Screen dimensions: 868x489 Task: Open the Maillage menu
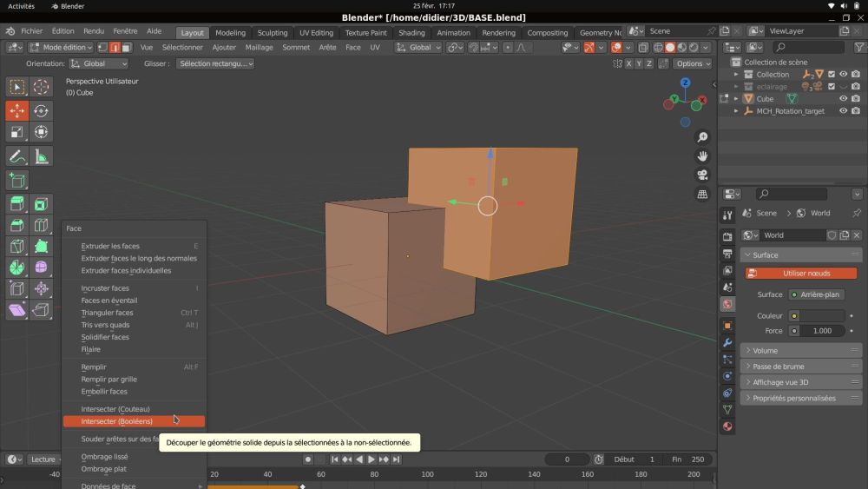coord(259,48)
